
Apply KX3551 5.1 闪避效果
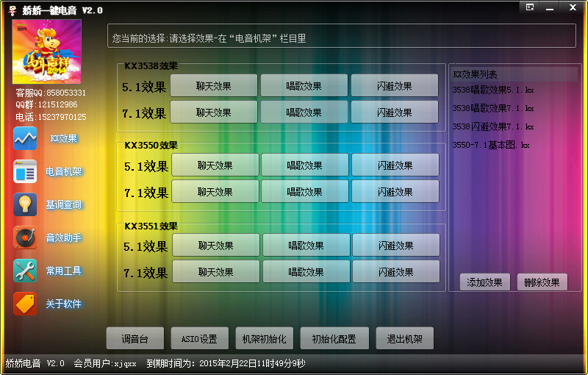click(x=395, y=246)
